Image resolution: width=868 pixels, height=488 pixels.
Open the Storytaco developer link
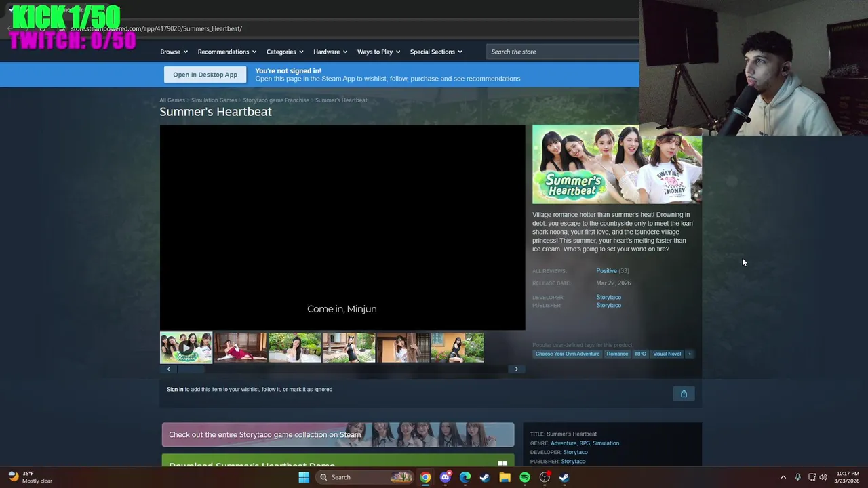(x=608, y=297)
